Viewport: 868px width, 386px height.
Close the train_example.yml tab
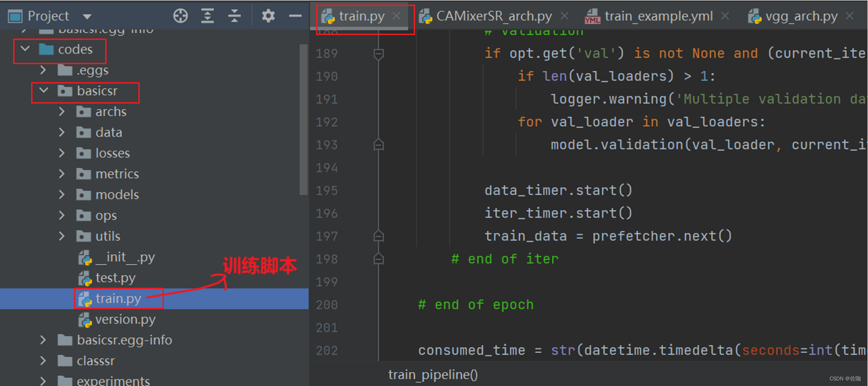tap(725, 16)
